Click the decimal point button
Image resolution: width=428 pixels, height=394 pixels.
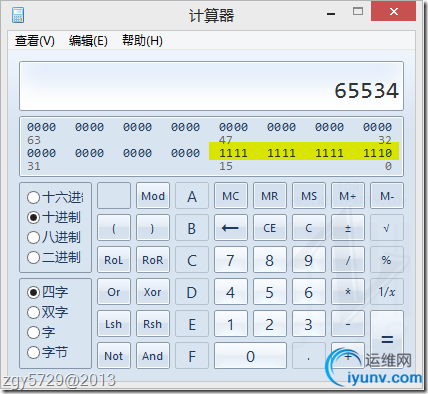309,356
